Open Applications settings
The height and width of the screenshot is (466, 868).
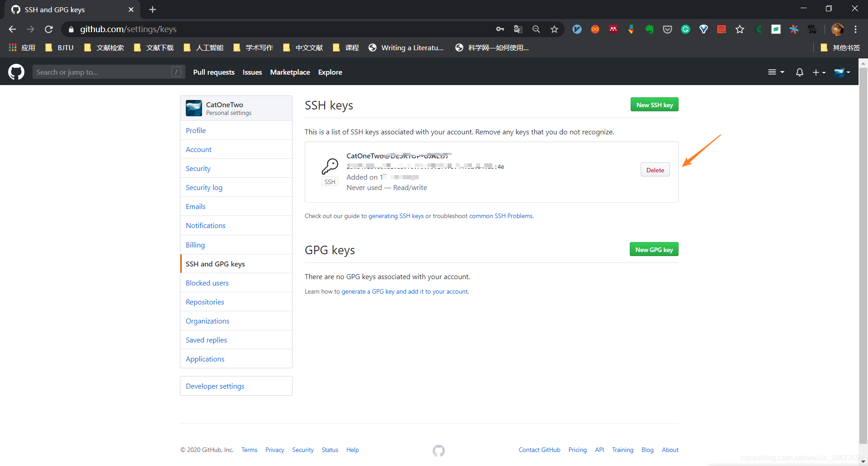coord(236,359)
